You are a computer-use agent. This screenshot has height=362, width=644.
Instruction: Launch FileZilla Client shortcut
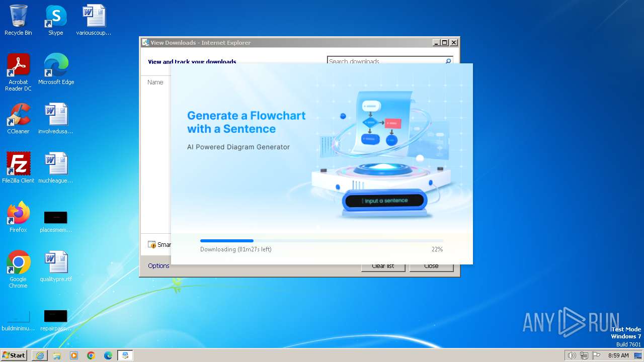[x=18, y=167]
